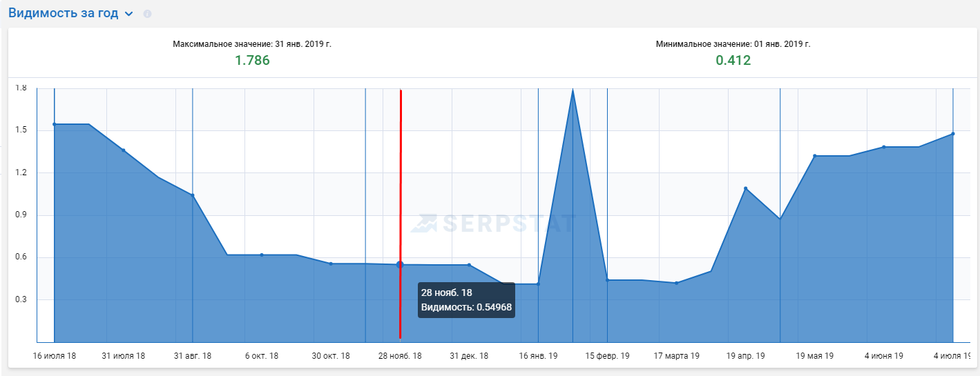Click the 16 янв. 19 data point

pos(538,284)
